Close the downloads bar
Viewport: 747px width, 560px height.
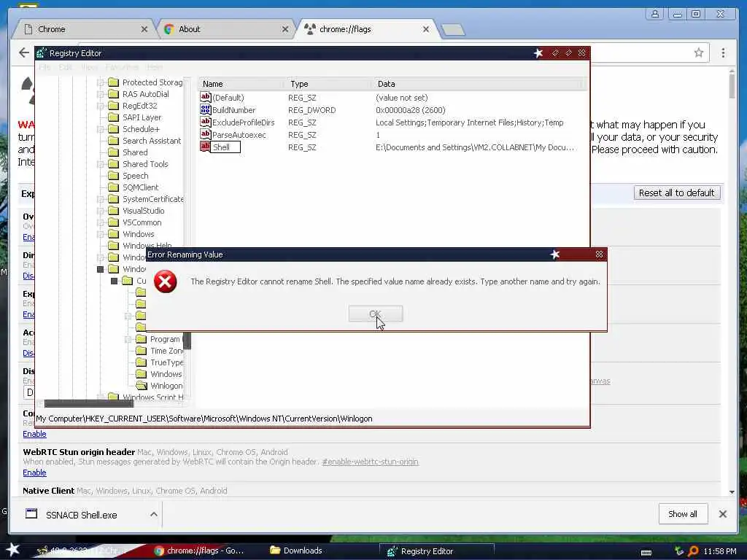(723, 514)
